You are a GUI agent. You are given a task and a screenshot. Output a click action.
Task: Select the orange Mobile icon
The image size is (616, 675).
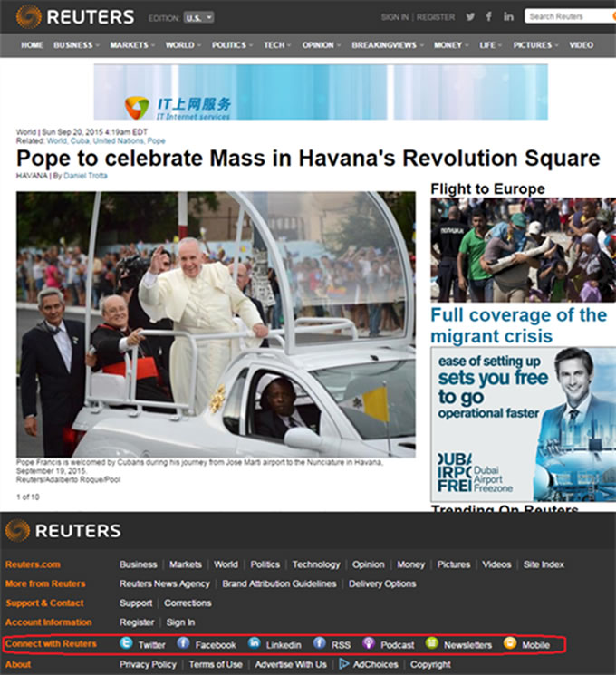[x=510, y=643]
